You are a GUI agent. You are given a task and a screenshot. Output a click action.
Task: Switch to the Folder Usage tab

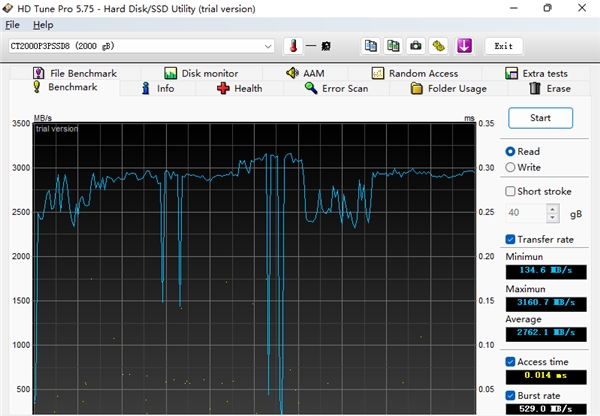(448, 88)
